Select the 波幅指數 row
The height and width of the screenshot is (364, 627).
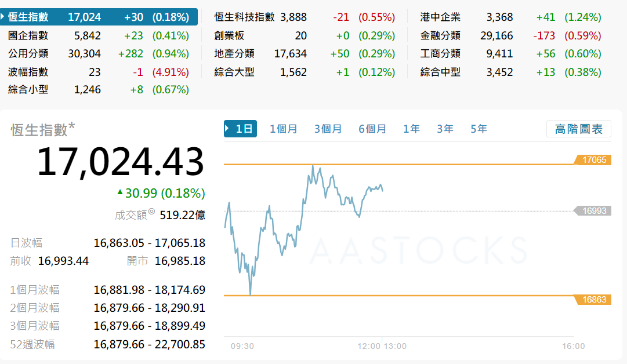(28, 72)
